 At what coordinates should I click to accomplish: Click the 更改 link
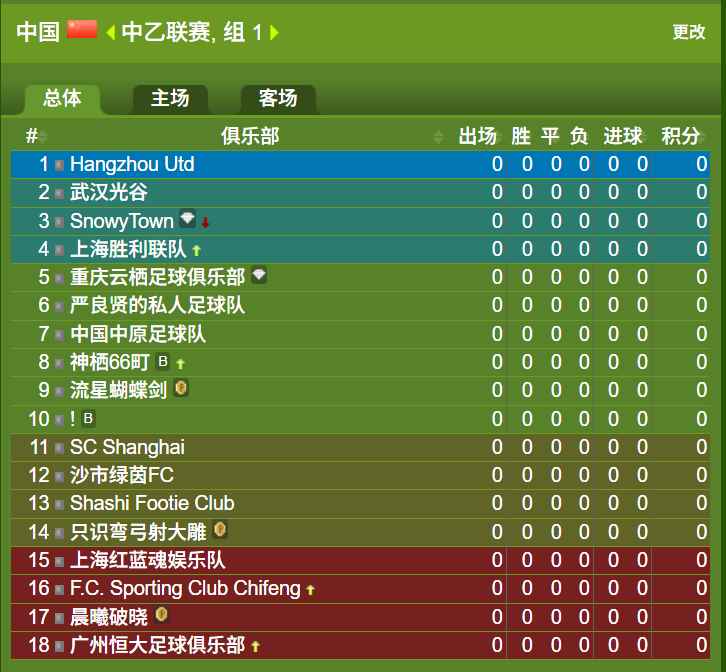coord(688,32)
